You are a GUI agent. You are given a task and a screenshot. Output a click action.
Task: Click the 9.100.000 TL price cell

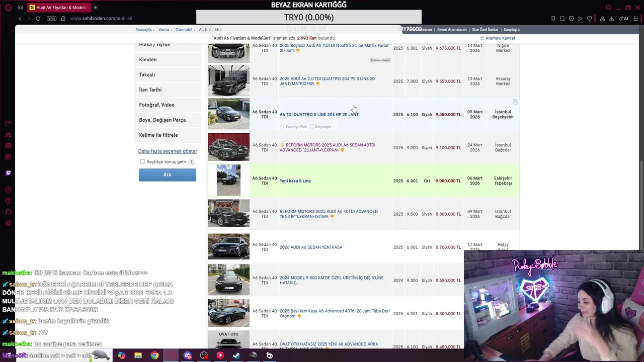coord(448,148)
